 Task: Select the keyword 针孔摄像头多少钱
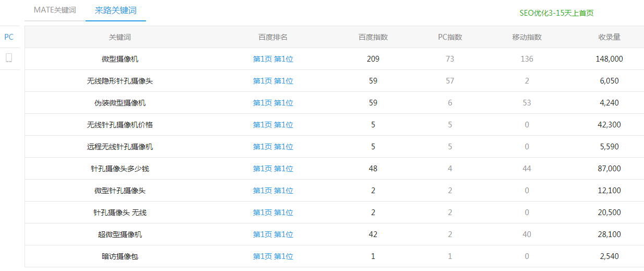(x=120, y=169)
